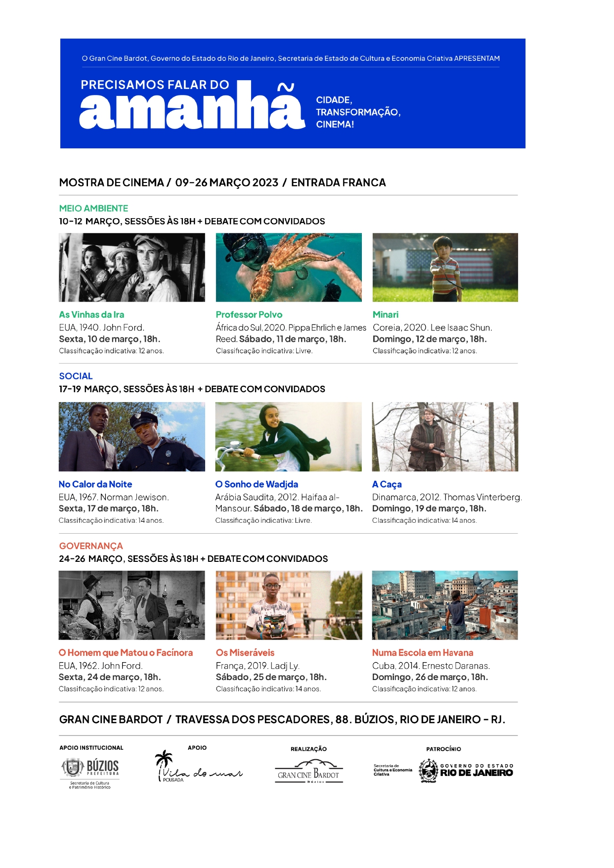Open the A Caça film still
The image size is (614, 868).
point(445,437)
